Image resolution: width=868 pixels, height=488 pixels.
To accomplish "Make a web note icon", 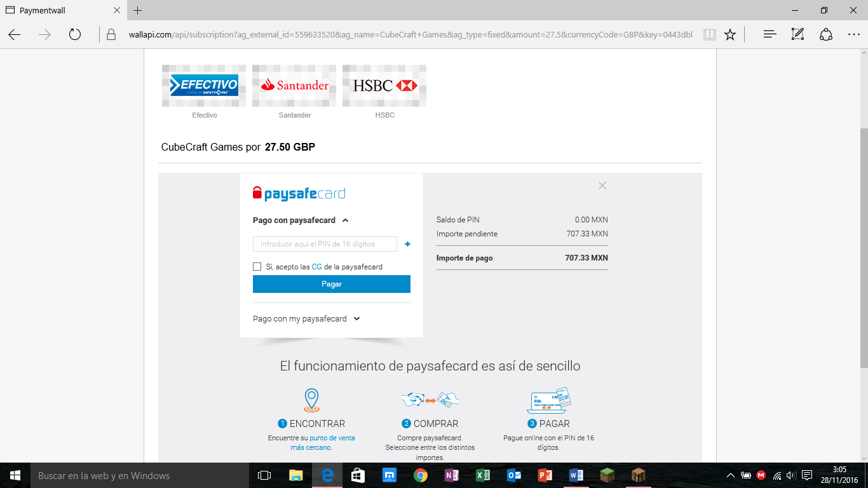I will tap(798, 34).
